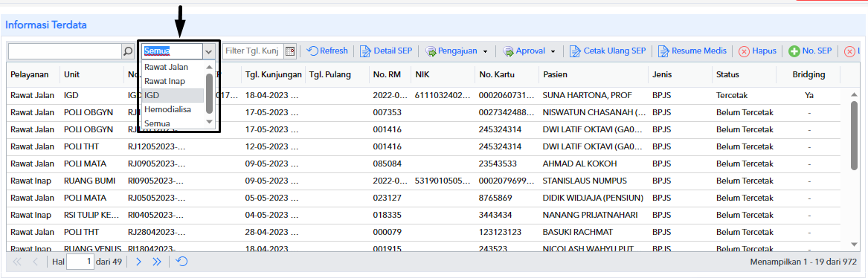The width and height of the screenshot is (868, 278).
Task: Click Cetak Ulang SEP
Action: [x=608, y=51]
